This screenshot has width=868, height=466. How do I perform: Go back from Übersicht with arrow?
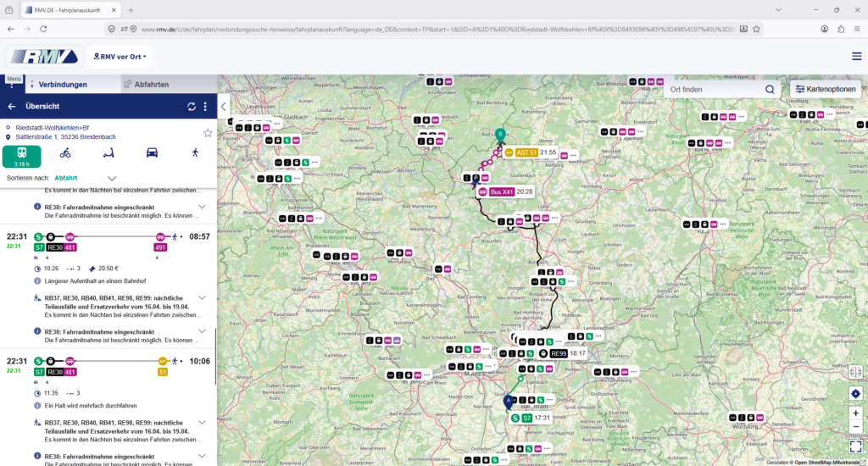pyautogui.click(x=12, y=106)
